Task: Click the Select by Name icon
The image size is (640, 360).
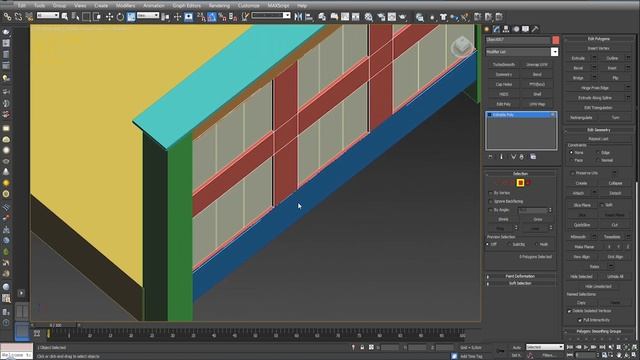Action: (76, 17)
